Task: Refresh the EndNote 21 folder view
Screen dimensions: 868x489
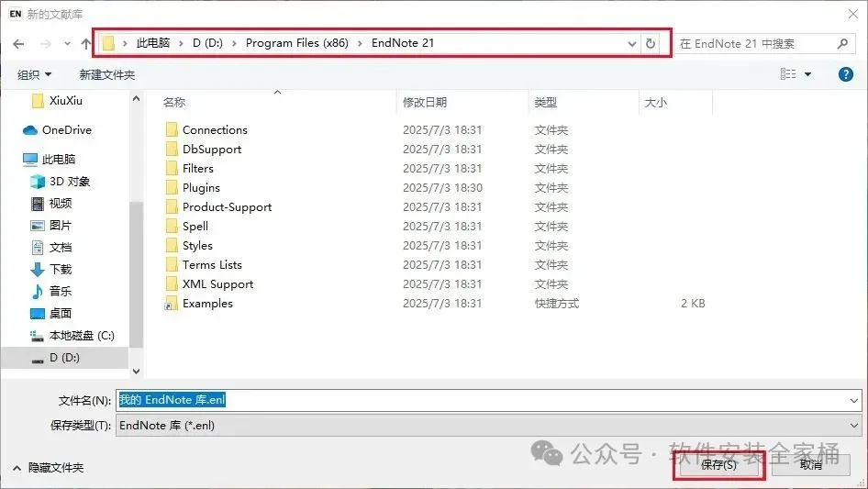Action: pyautogui.click(x=651, y=43)
